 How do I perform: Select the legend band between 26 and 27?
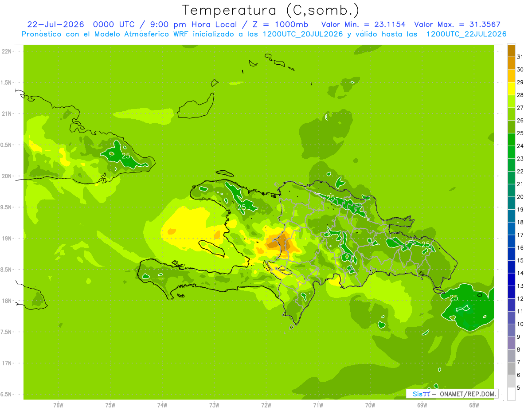point(511,114)
